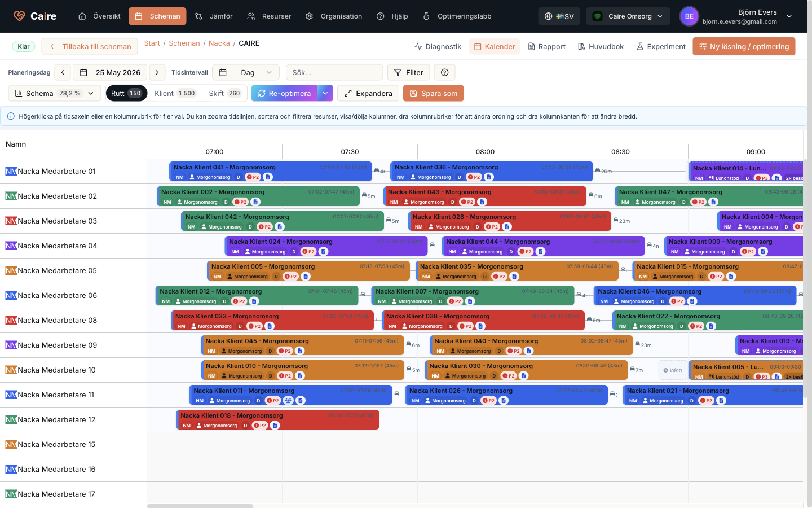
Task: Open the Nacka Klient 018 Morgonomsorg visit
Action: pos(277,420)
